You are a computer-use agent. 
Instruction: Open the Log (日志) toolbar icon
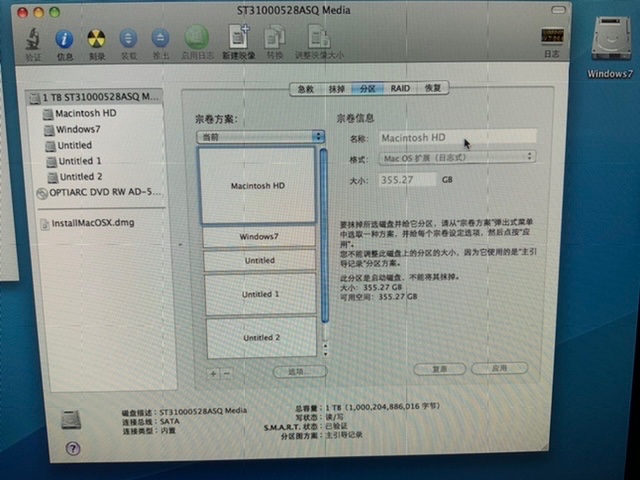coord(552,37)
